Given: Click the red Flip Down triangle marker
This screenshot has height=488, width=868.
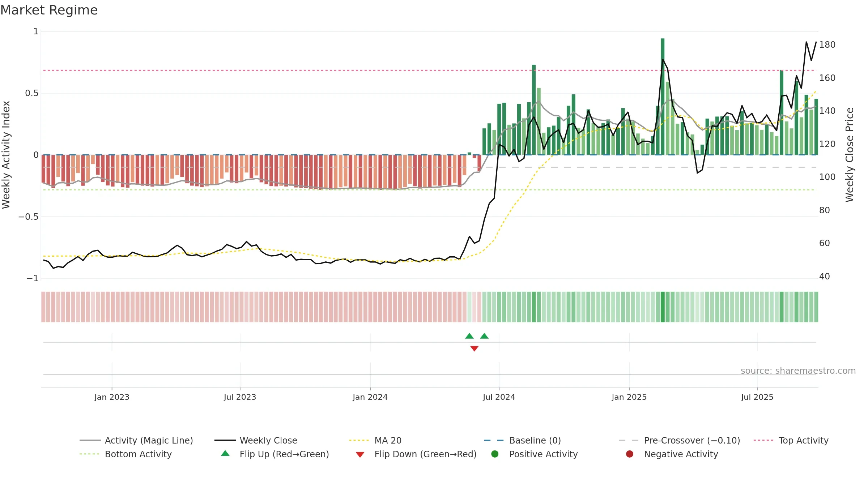Looking at the screenshot, I should point(475,348).
